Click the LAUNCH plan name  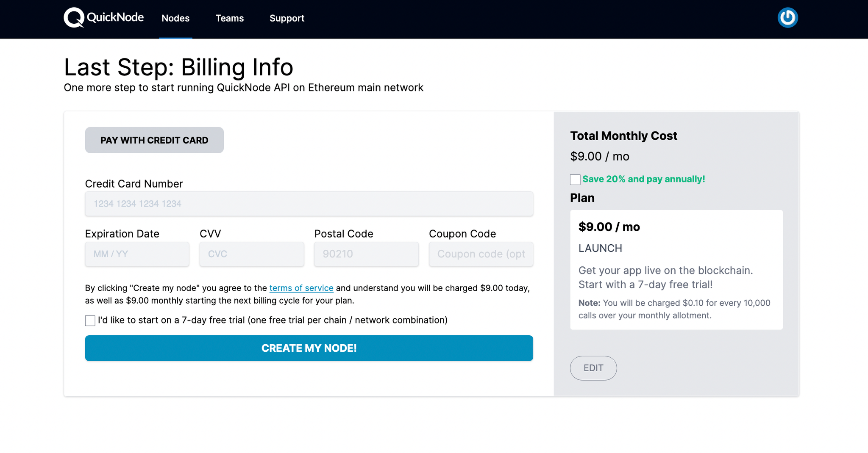pyautogui.click(x=600, y=248)
